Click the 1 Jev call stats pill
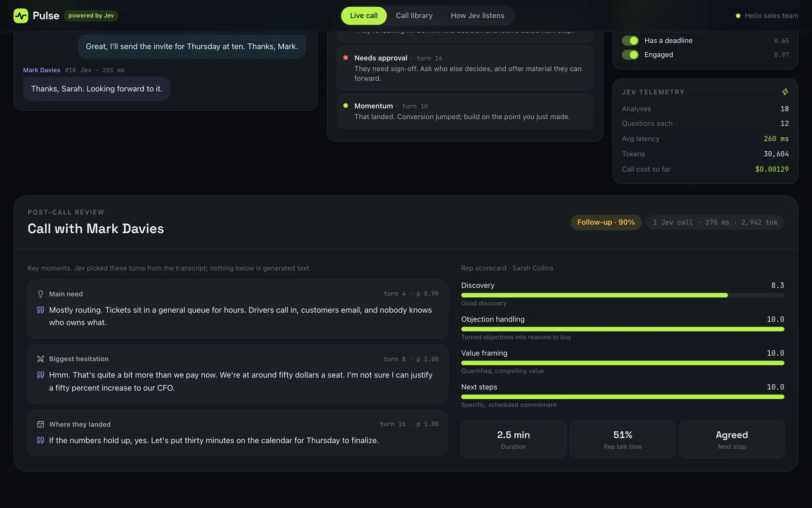Viewport: 812px width, 508px height. coord(715,222)
